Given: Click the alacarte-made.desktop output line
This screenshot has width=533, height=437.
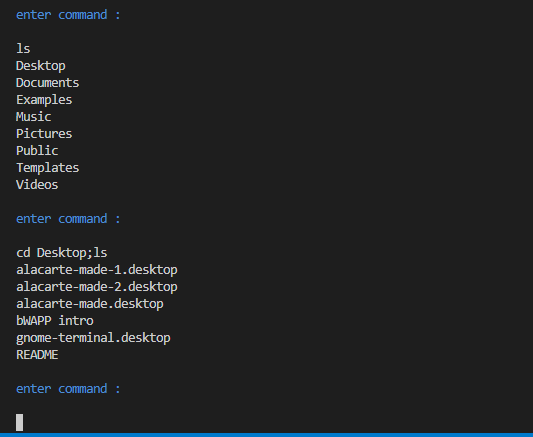Looking at the screenshot, I should pos(90,304).
